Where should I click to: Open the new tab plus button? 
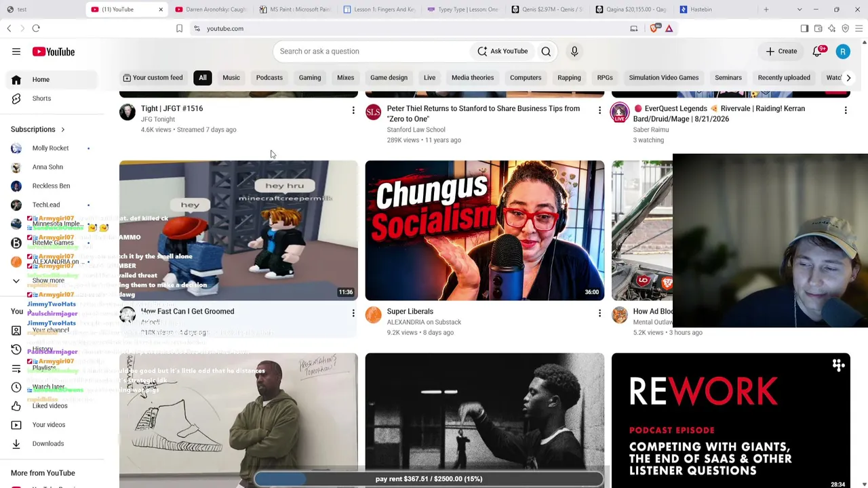(x=766, y=9)
